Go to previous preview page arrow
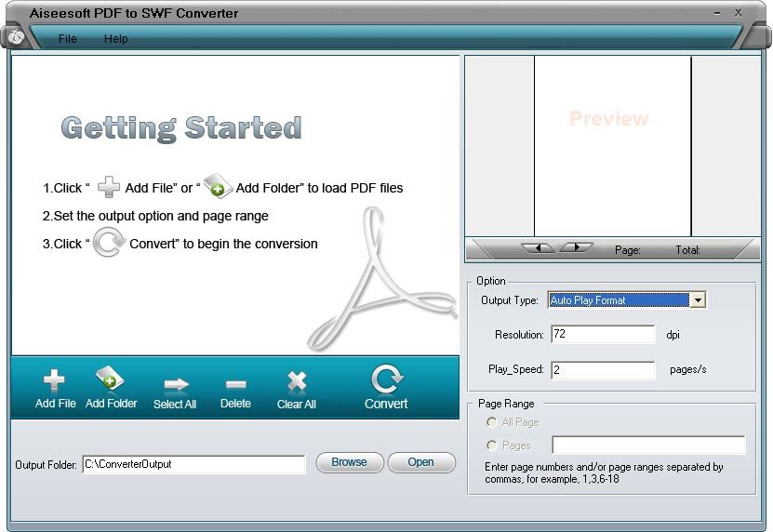Screen dimensions: 773x532 click(538, 248)
